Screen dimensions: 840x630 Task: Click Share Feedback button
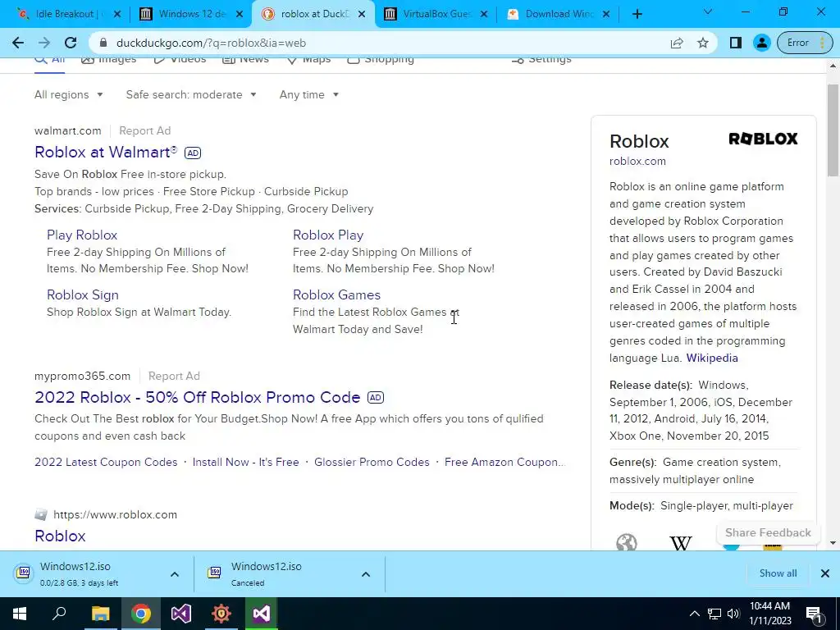coord(768,533)
